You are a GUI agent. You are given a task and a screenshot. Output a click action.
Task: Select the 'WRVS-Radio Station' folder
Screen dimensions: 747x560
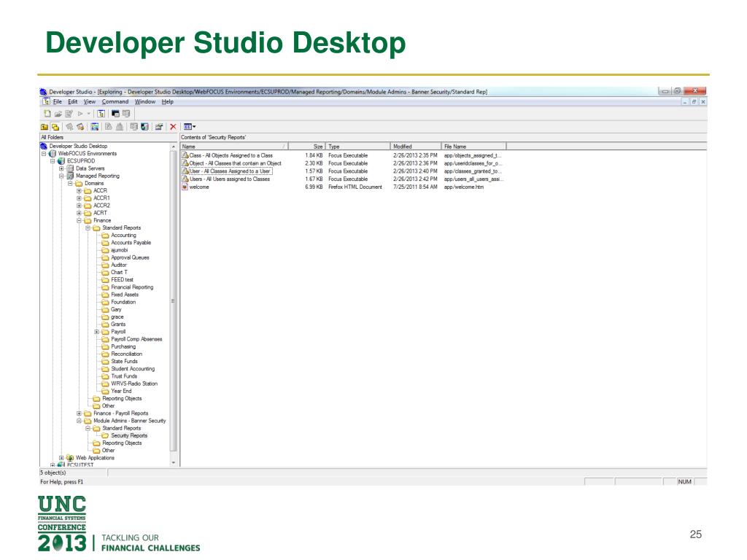click(134, 384)
